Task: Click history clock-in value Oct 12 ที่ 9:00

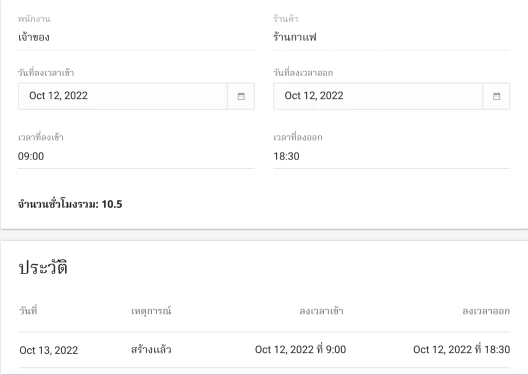Action: (x=300, y=349)
